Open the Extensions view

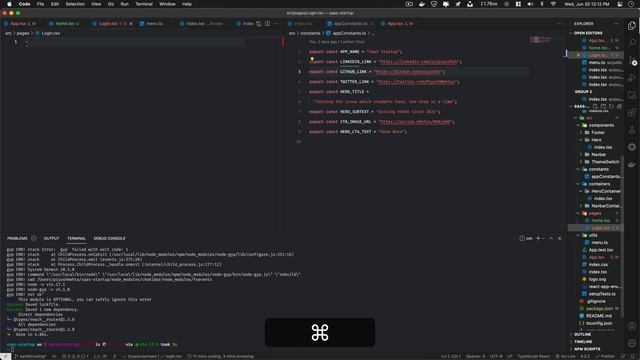pyautogui.click(x=632, y=112)
